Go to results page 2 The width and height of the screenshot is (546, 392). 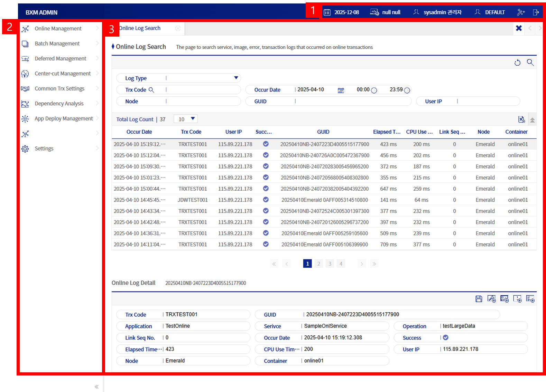[318, 264]
